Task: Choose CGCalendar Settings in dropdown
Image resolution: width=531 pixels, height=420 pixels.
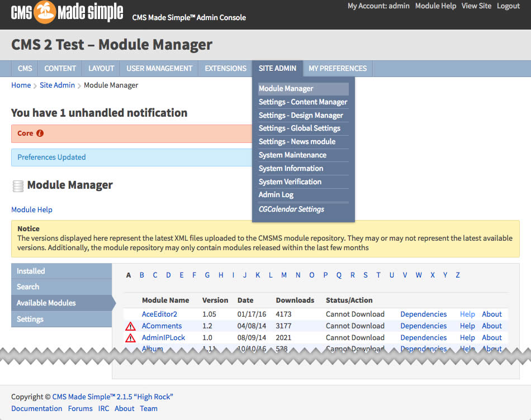Action: click(291, 209)
